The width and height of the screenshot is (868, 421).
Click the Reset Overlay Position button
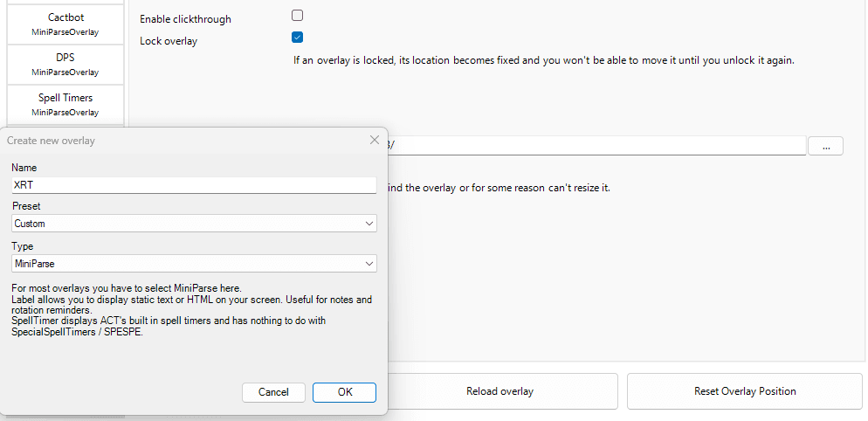tap(745, 391)
